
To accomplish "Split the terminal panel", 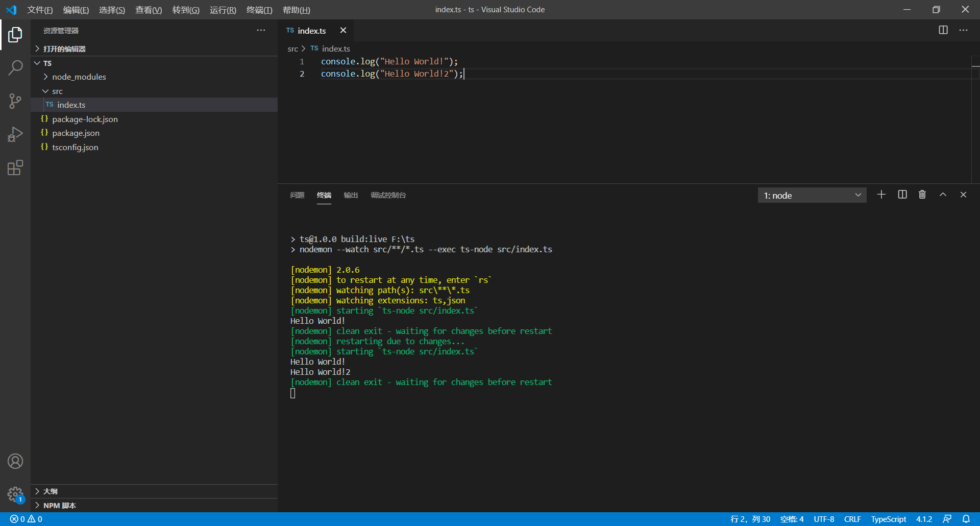I will (x=902, y=195).
